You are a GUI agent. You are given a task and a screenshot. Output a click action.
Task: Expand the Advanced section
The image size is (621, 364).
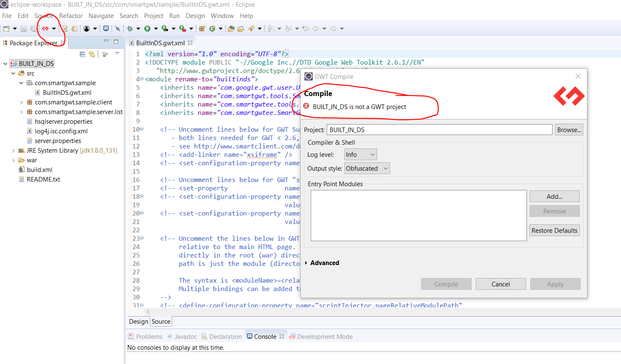click(x=306, y=263)
